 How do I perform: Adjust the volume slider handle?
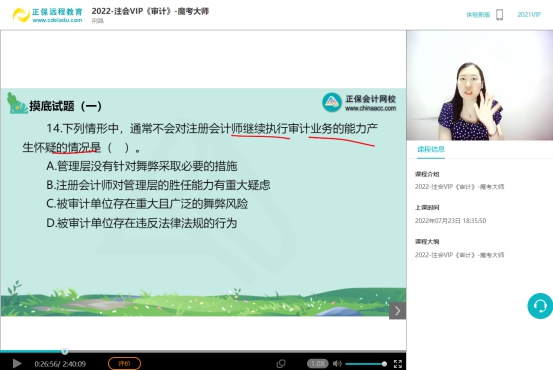[x=384, y=364]
